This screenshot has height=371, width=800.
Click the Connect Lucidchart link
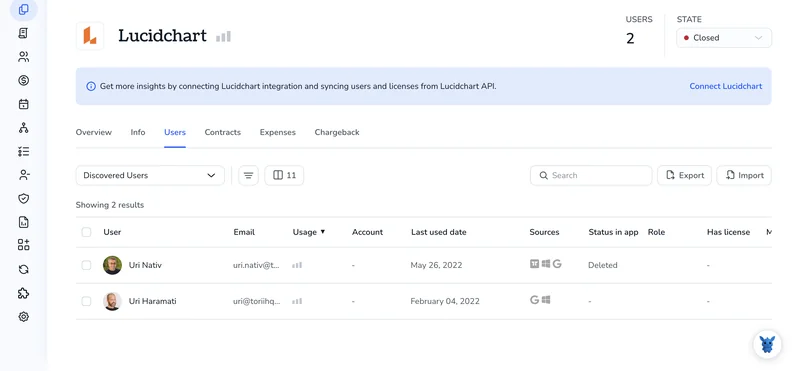[726, 86]
